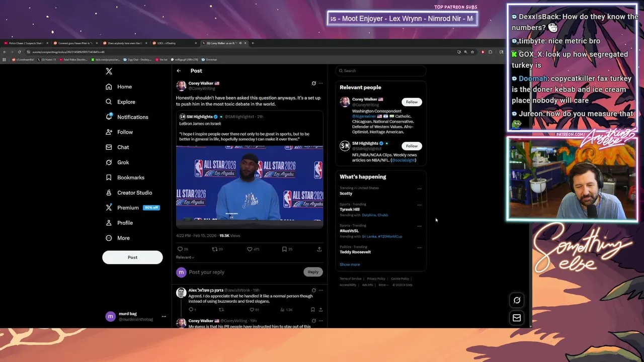The height and width of the screenshot is (362, 644).
Task: Follow Corey Walker in Relevant people
Action: tap(412, 102)
